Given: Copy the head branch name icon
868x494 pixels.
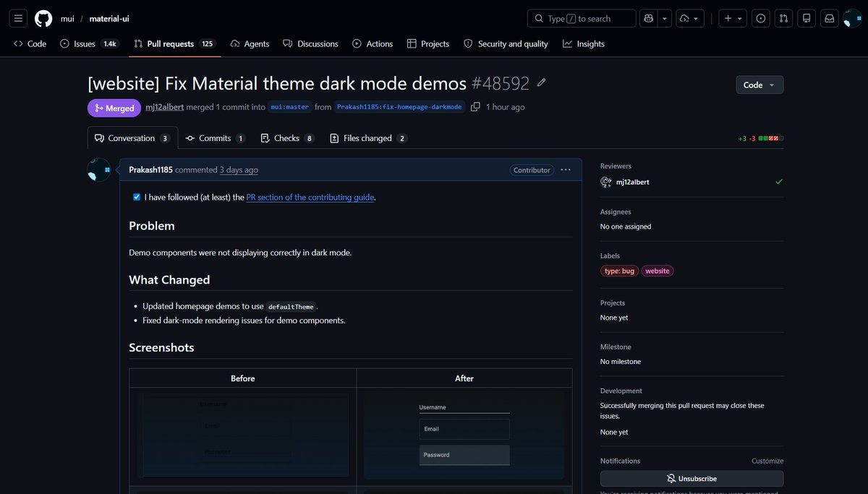Looking at the screenshot, I should coord(475,107).
